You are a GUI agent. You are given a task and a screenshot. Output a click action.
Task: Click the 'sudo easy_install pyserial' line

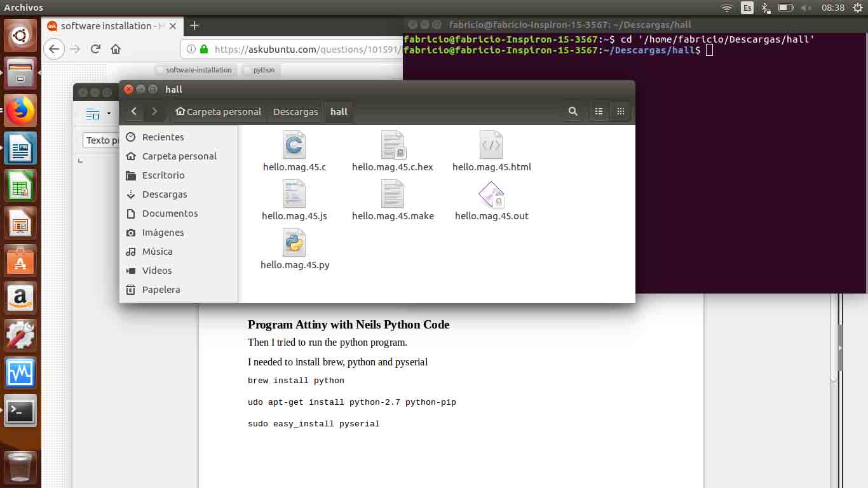point(313,424)
